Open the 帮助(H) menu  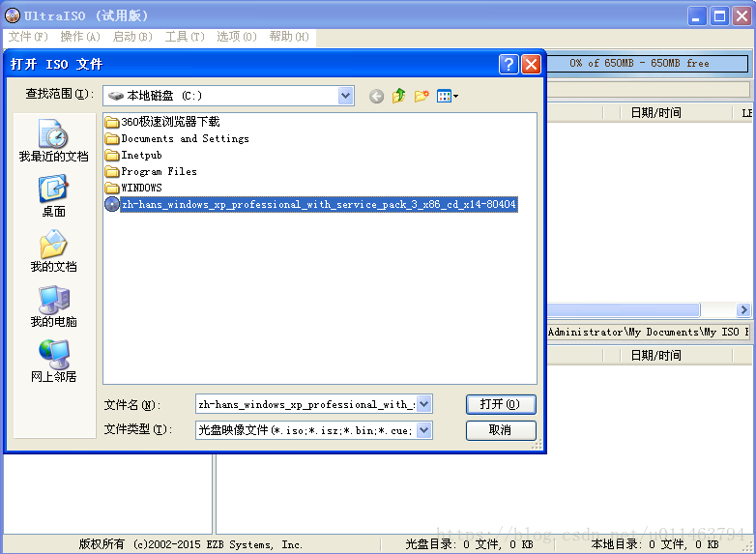[x=289, y=37]
